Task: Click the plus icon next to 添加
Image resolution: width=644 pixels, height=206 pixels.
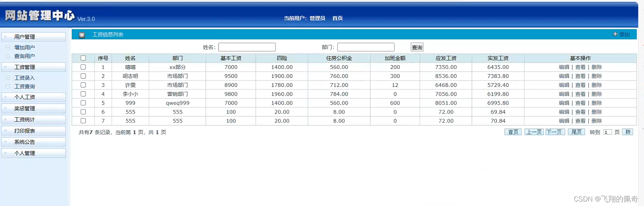Action: [x=615, y=34]
